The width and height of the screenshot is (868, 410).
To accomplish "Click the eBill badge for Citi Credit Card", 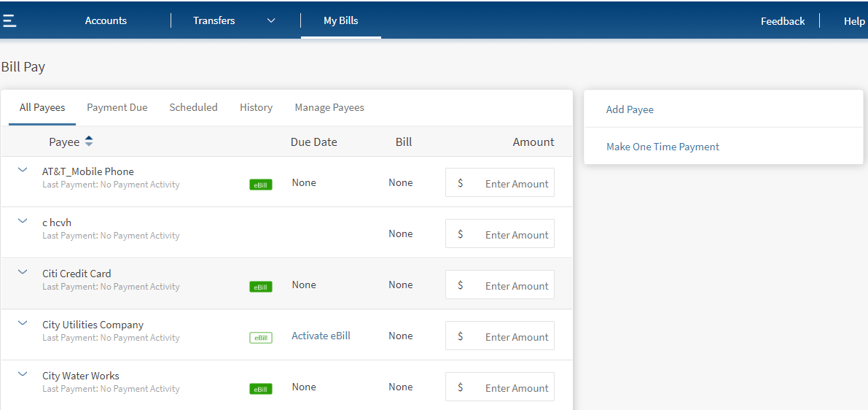I will click(x=260, y=287).
